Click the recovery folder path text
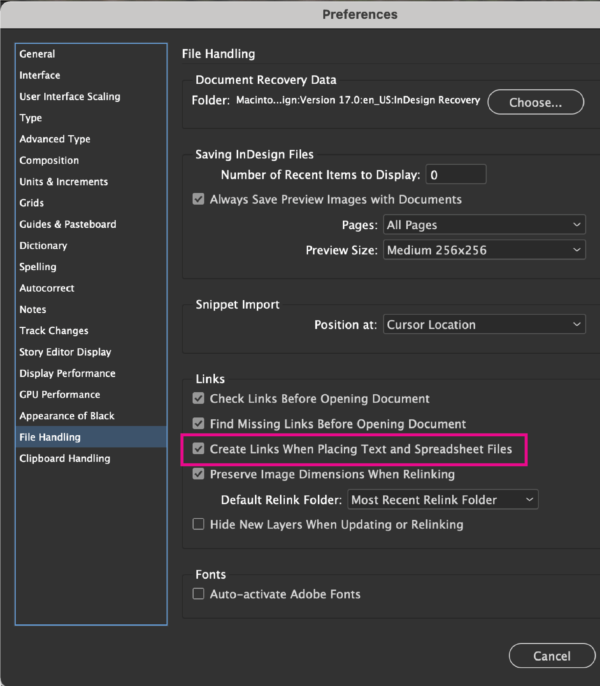Viewport: 600px width, 686px height. [x=358, y=100]
